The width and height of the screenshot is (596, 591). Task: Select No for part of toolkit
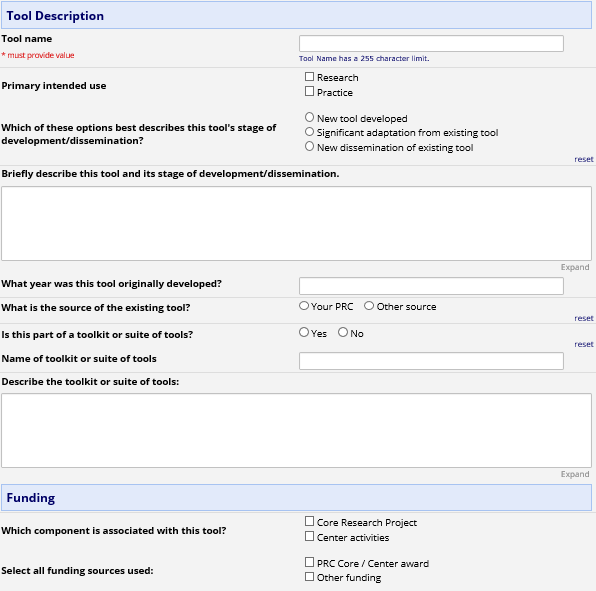343,332
